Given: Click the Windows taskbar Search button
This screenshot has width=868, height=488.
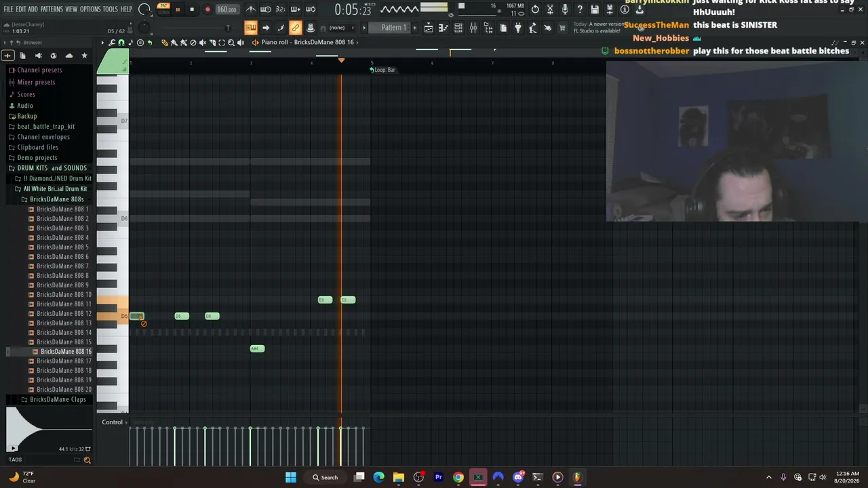Looking at the screenshot, I should [x=325, y=477].
